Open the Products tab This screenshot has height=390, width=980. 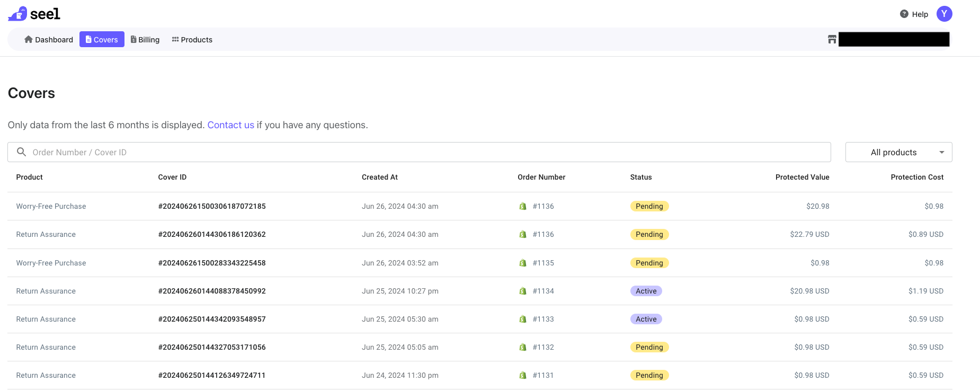[x=192, y=40]
